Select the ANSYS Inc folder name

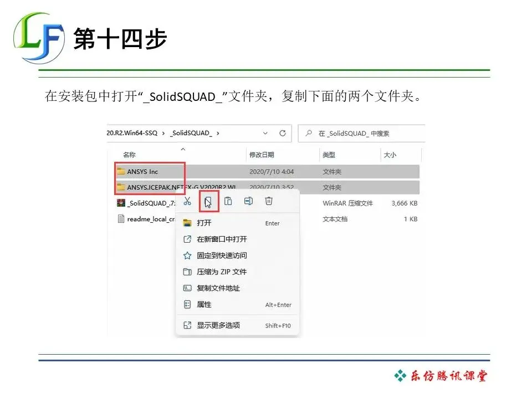tap(142, 172)
